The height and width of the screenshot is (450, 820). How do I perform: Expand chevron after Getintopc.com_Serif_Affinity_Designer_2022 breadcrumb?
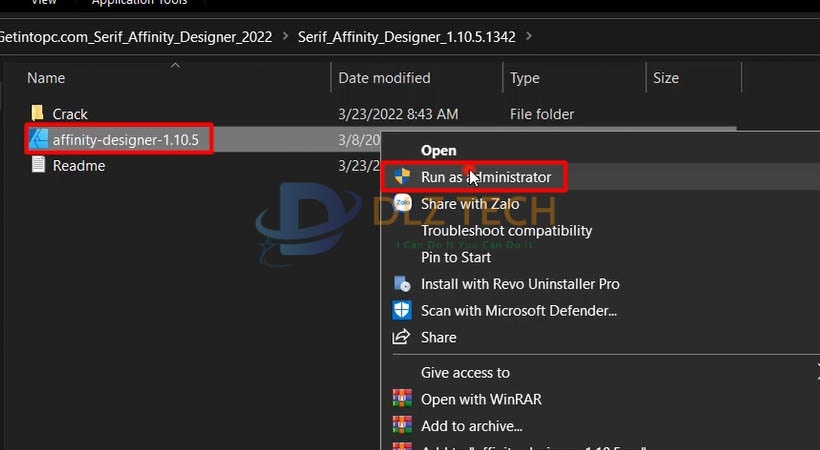pyautogui.click(x=285, y=36)
